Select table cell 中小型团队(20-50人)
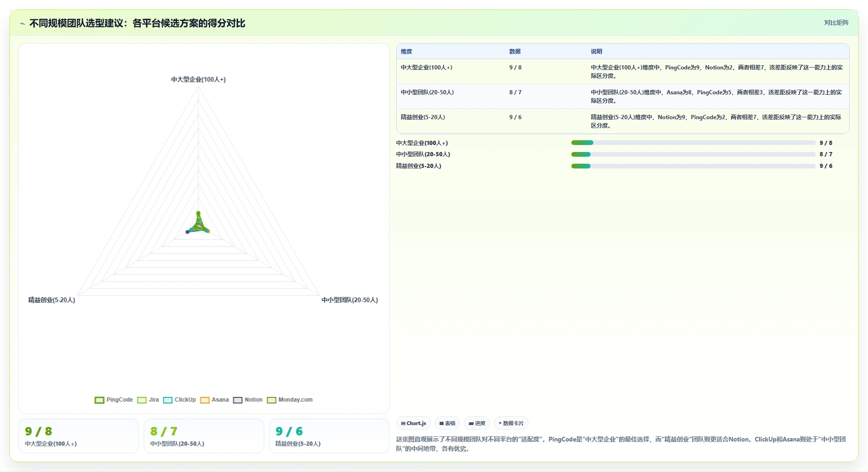Screen dimensions: 868x472 pyautogui.click(x=427, y=92)
